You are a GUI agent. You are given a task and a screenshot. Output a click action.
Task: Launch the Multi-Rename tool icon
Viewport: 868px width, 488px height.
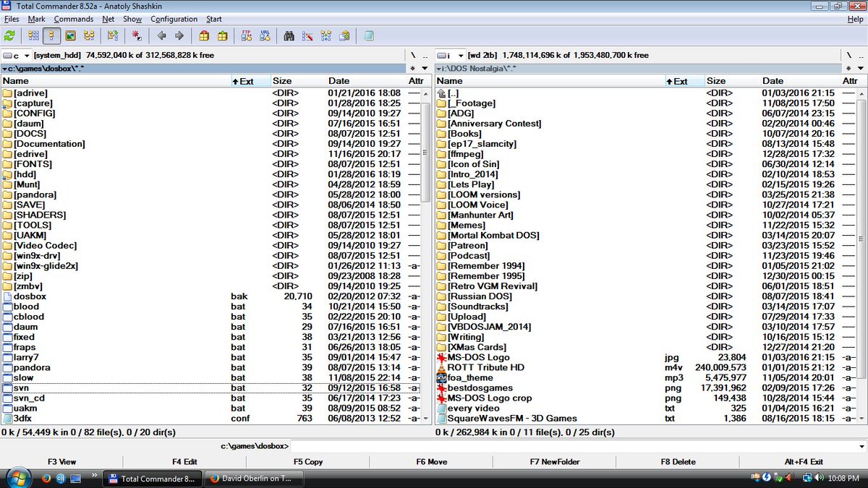pyautogui.click(x=307, y=35)
